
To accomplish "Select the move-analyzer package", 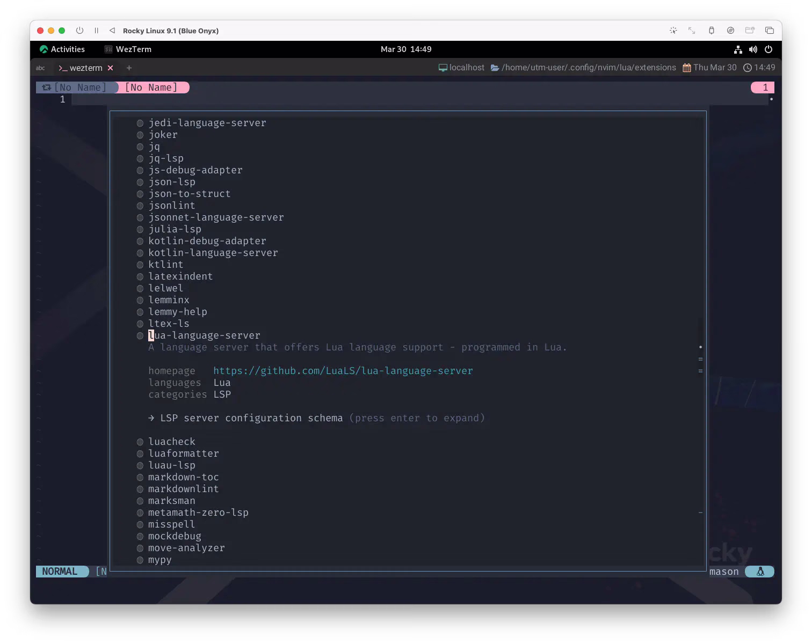I will pyautogui.click(x=186, y=548).
